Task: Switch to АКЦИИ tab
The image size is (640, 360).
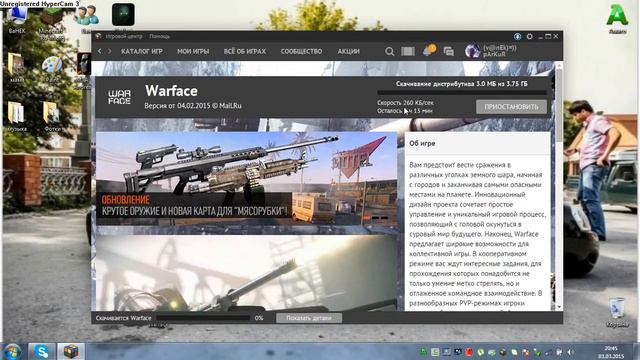Action: click(x=349, y=51)
